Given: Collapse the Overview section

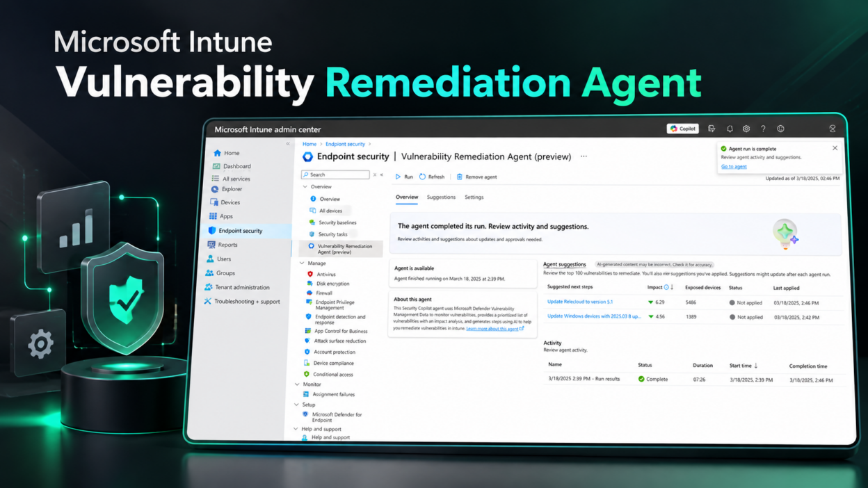Looking at the screenshot, I should tap(305, 187).
